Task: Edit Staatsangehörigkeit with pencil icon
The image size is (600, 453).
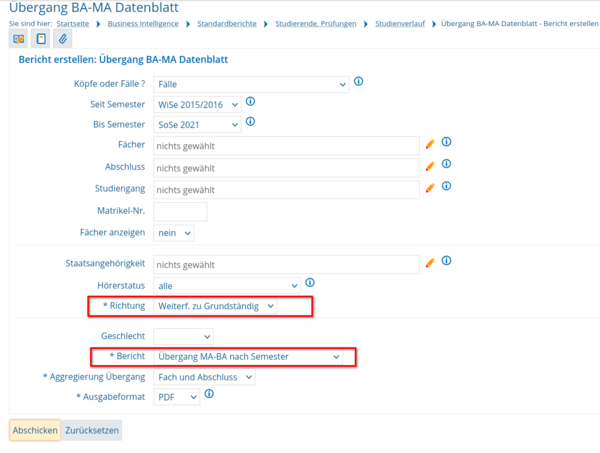Action: click(x=430, y=263)
